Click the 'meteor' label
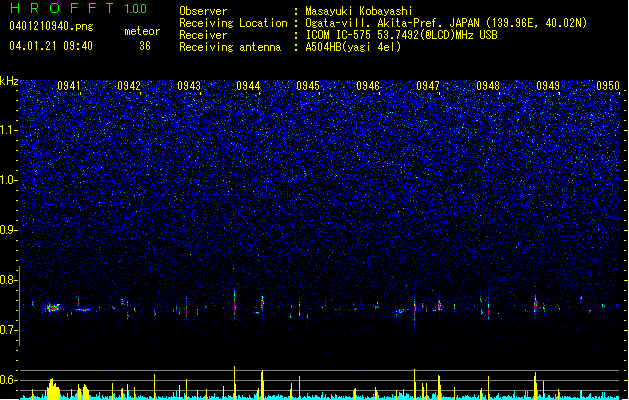 (x=142, y=31)
